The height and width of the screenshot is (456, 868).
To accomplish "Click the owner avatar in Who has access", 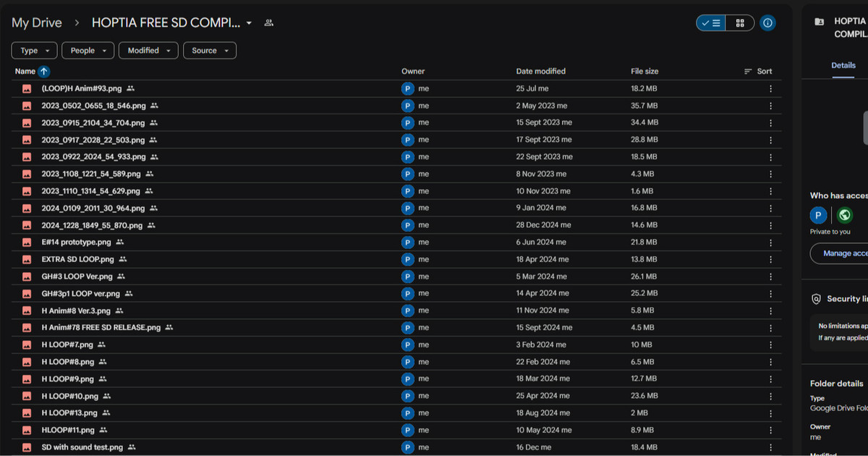I will [818, 216].
